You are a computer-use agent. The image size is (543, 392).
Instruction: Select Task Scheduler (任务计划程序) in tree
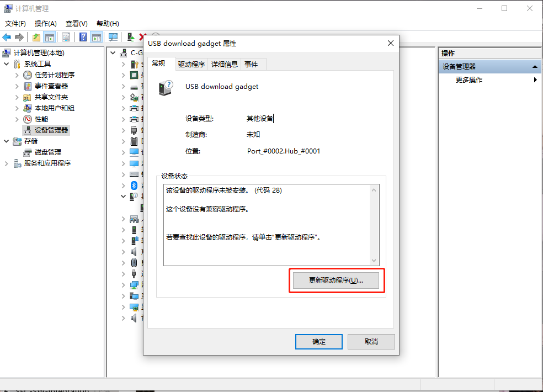pyautogui.click(x=55, y=75)
